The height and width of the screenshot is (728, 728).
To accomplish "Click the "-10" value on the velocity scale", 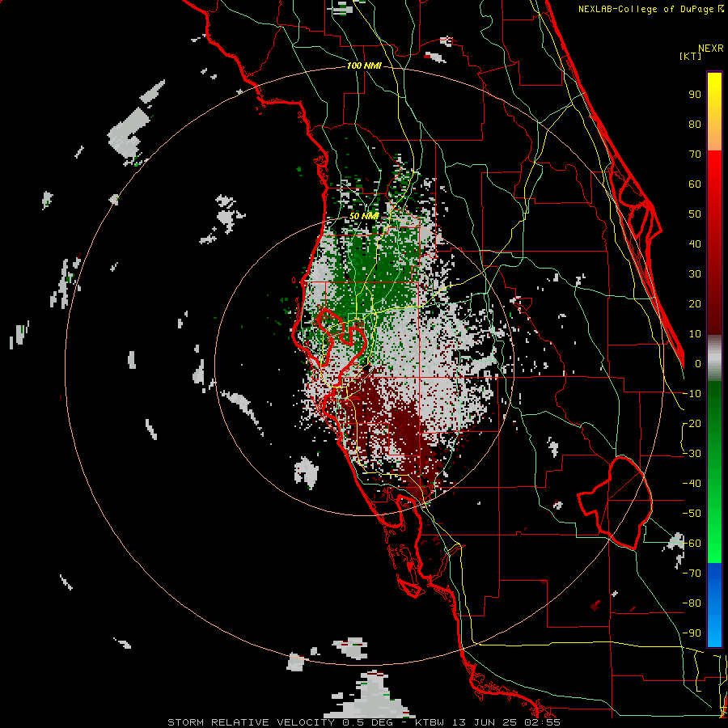I will tap(692, 394).
